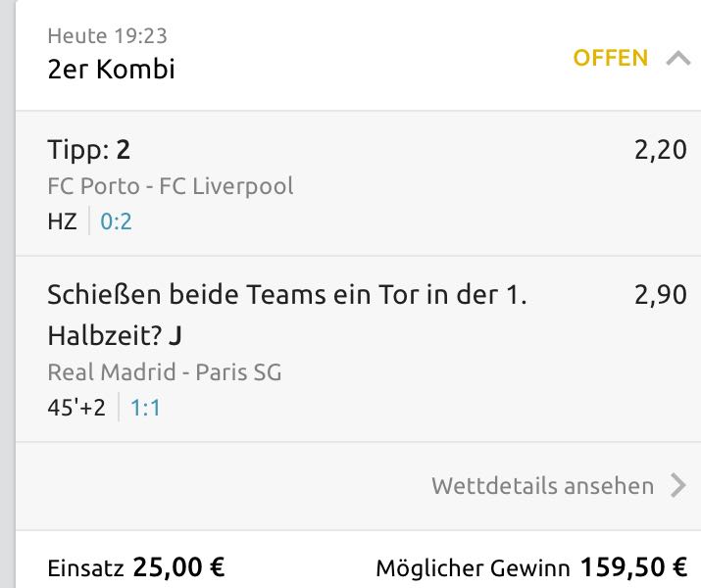701x588 pixels.
Task: Click the 2,20 odds value
Action: [660, 150]
